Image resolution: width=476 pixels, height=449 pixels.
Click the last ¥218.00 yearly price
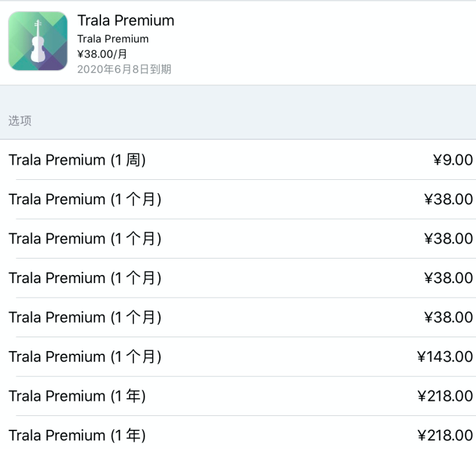[x=445, y=435]
